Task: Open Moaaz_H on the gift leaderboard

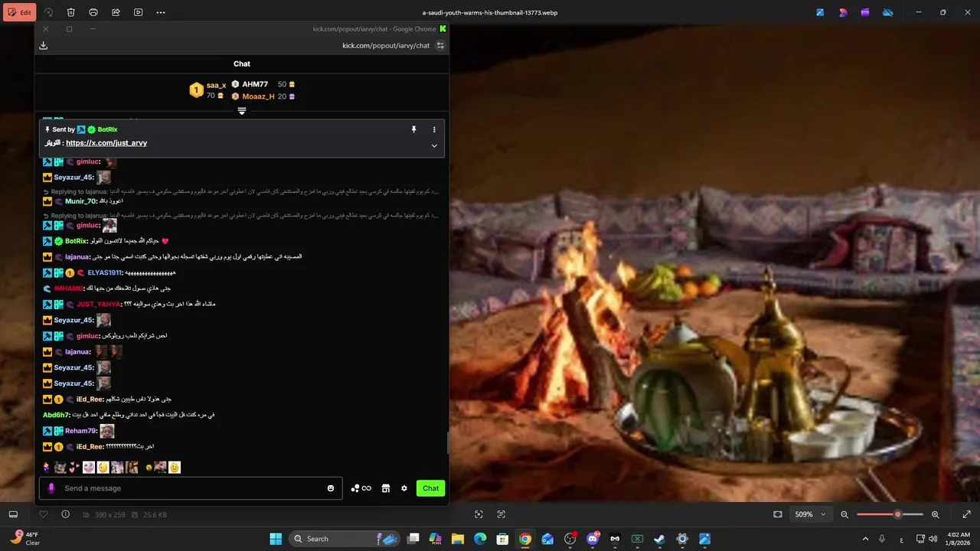Action: coord(258,96)
